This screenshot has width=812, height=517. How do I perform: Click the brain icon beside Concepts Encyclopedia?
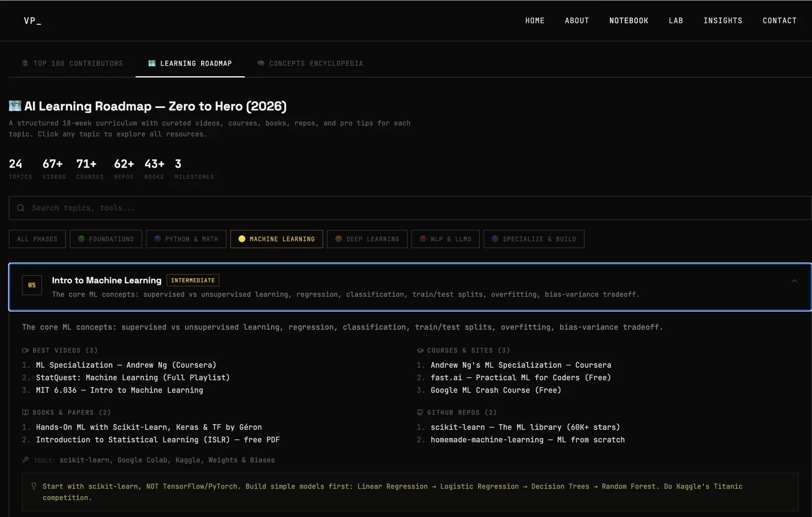point(260,63)
